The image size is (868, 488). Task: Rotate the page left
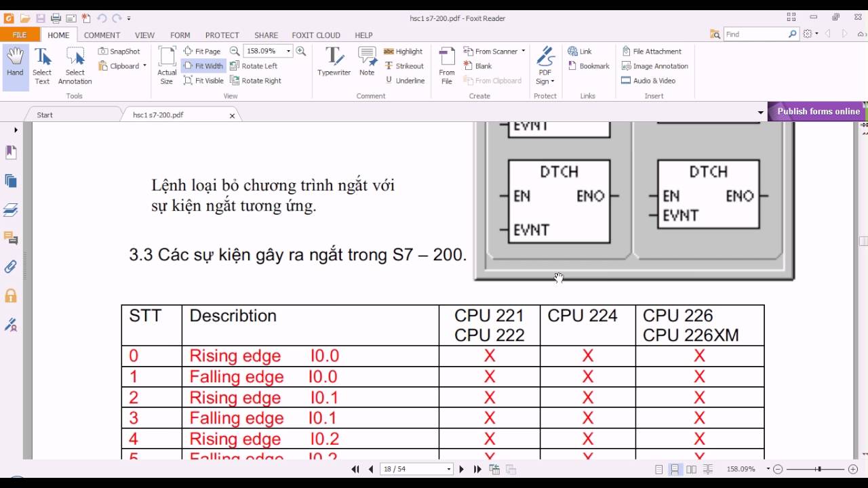pos(254,66)
